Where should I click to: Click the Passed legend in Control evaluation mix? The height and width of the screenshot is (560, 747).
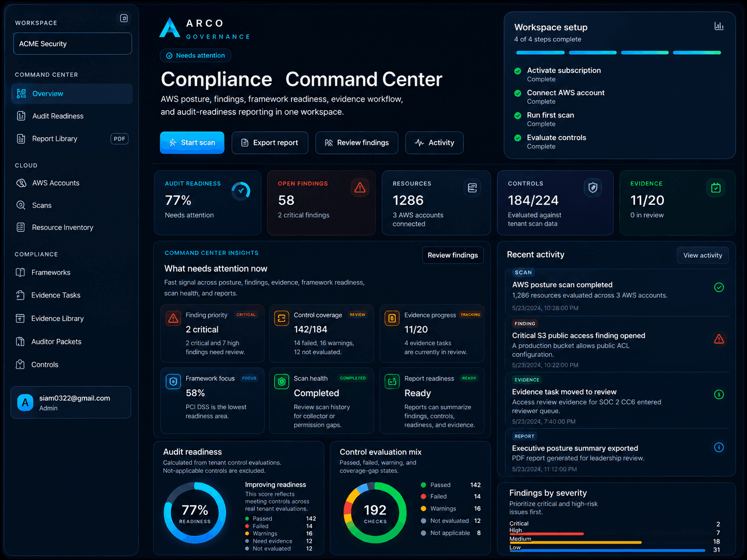tap(450, 485)
